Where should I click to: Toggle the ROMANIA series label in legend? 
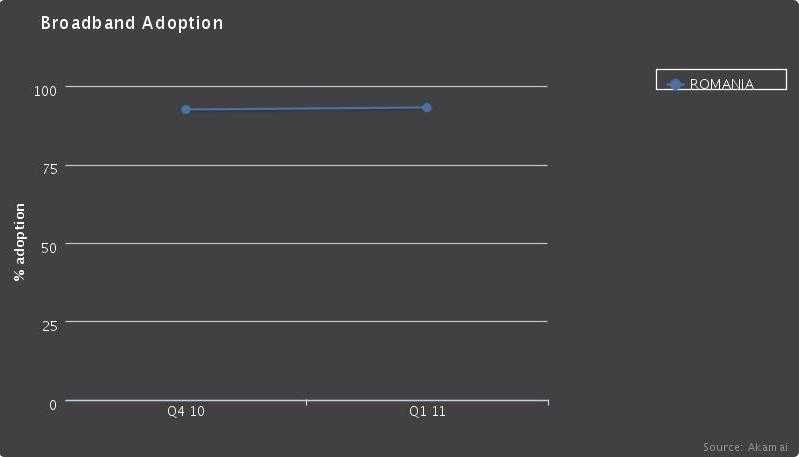pos(722,84)
